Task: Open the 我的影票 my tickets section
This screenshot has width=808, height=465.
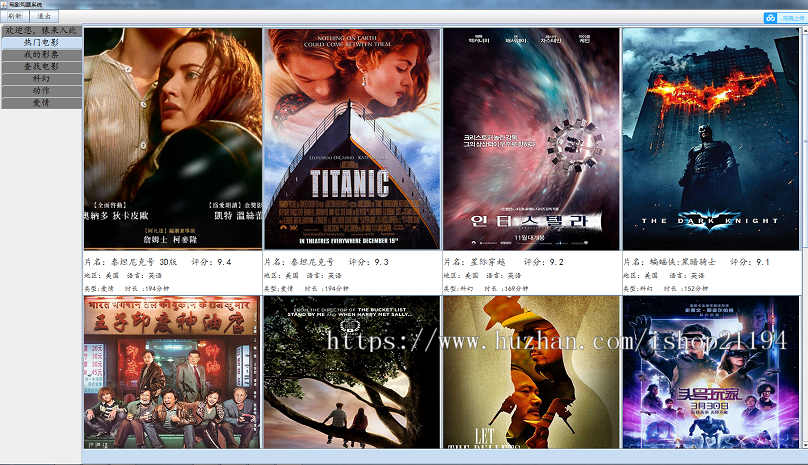Action: tap(41, 55)
